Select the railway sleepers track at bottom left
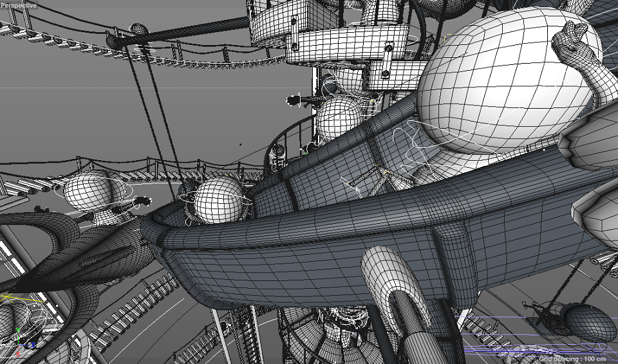 pos(129,307)
